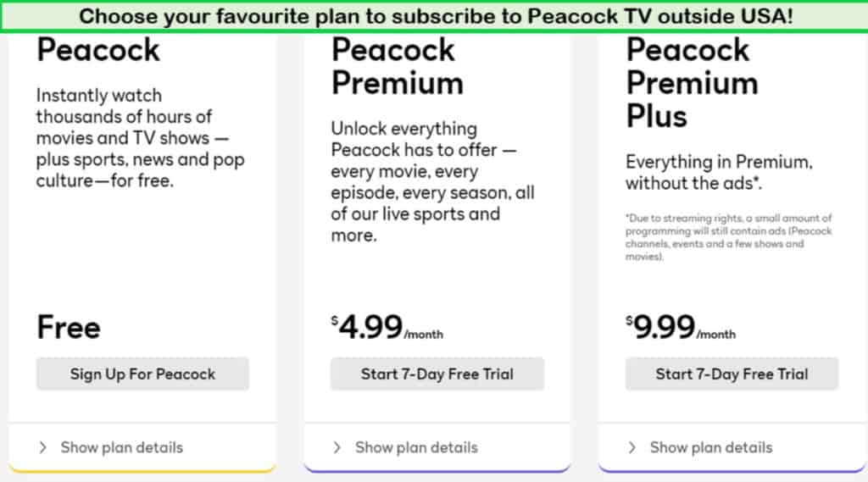
Task: Click the 'Unlock everything Peacock has to offer' description
Action: tap(432, 181)
